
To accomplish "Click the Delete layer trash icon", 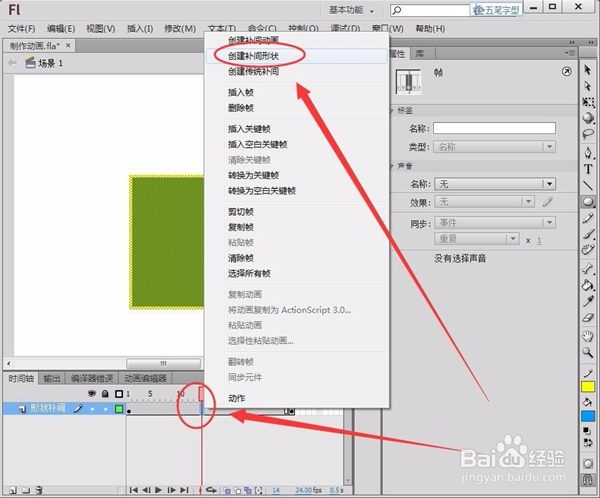I will [39, 490].
